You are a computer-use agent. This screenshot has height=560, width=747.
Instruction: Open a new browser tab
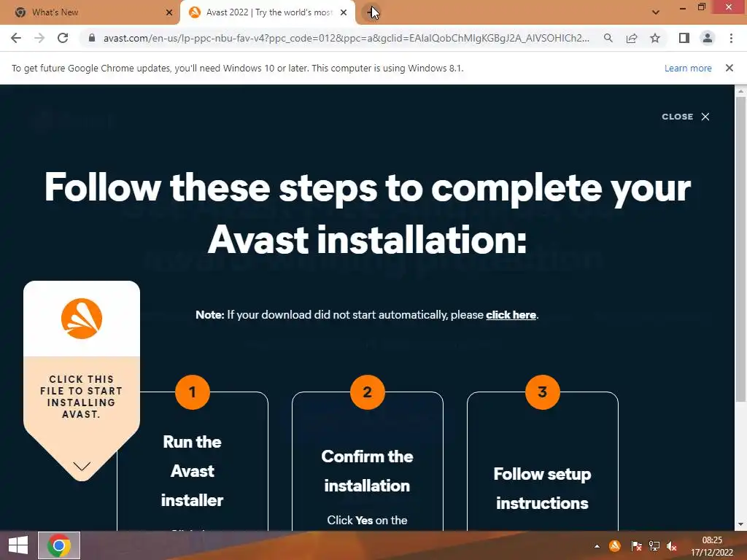tap(371, 12)
